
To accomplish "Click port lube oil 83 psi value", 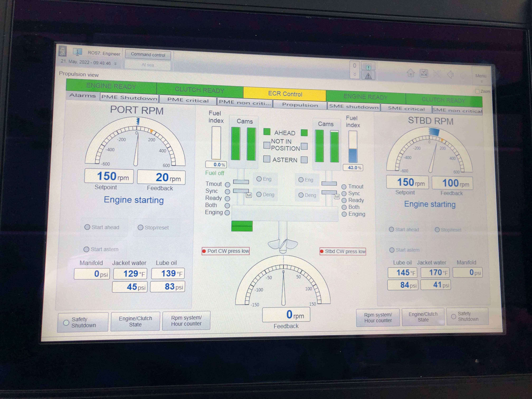I will pyautogui.click(x=168, y=287).
